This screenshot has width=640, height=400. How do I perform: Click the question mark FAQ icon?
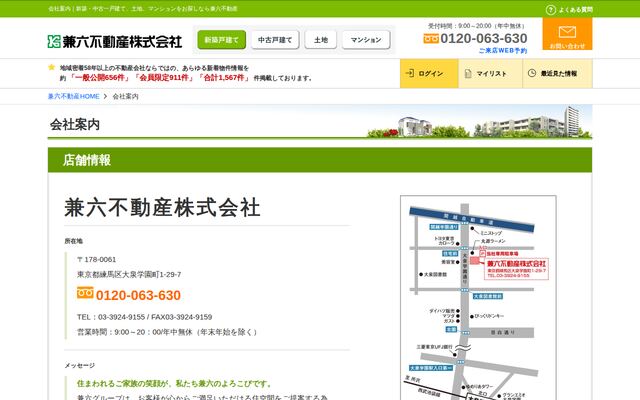pos(551,9)
